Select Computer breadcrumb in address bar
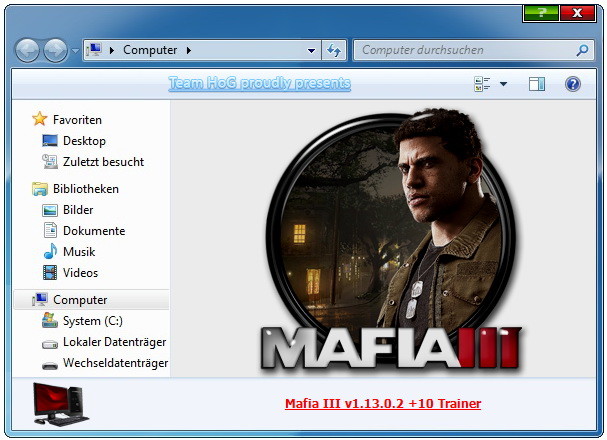Viewport: 607px width, 440px height. (x=150, y=50)
